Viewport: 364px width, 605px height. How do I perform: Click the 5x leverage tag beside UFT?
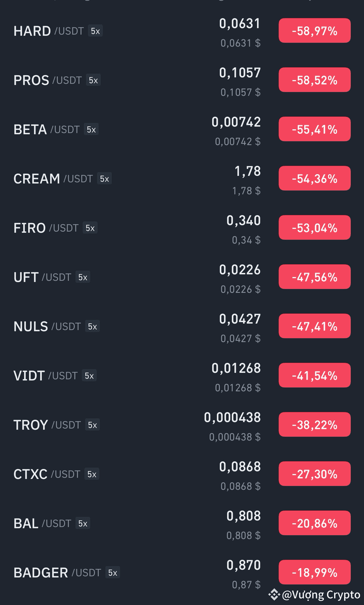pos(83,277)
